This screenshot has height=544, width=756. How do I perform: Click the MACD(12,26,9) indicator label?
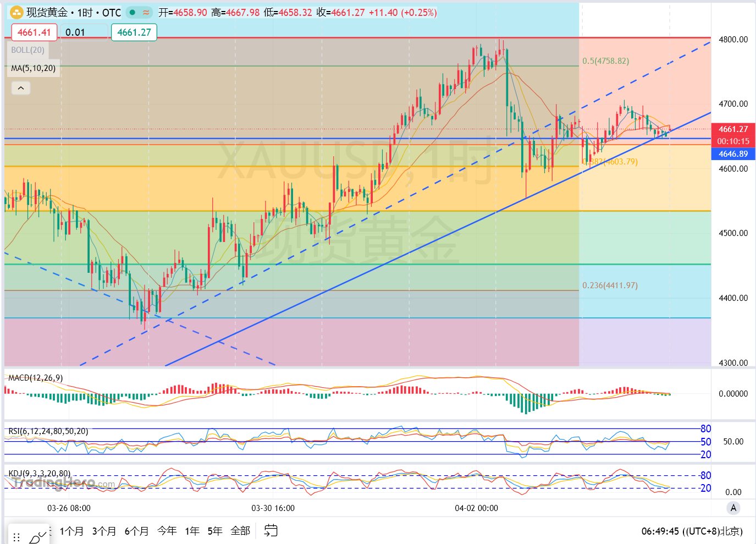[36, 378]
